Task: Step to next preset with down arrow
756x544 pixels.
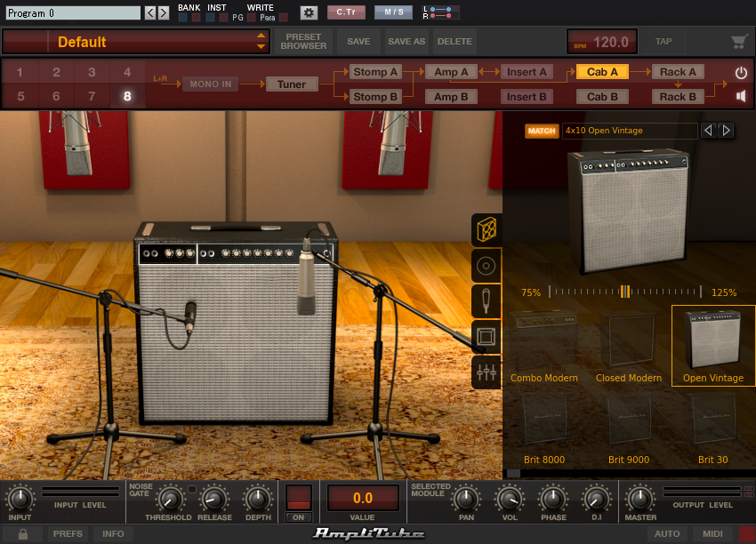Action: pos(261,47)
